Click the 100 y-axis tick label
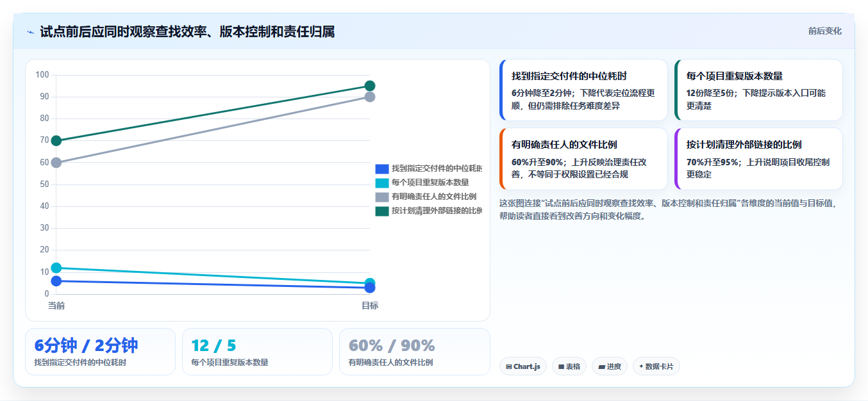 tap(42, 75)
